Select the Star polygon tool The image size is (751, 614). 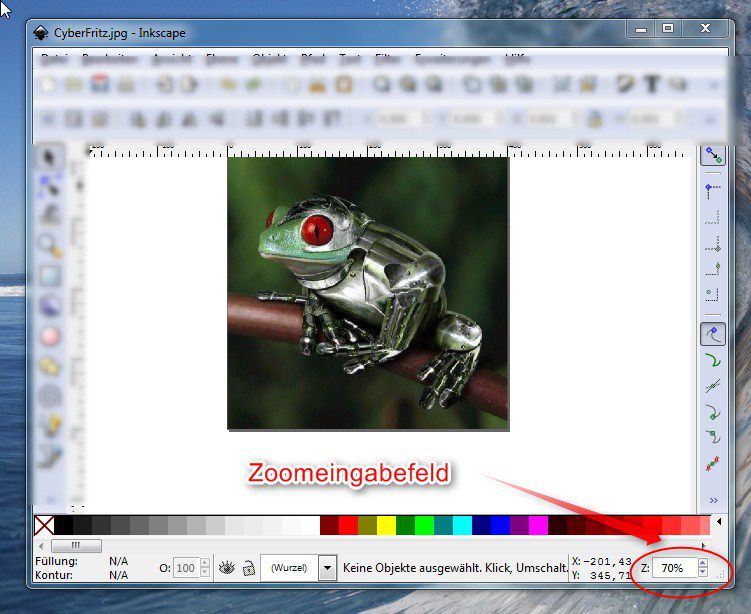coord(50,366)
